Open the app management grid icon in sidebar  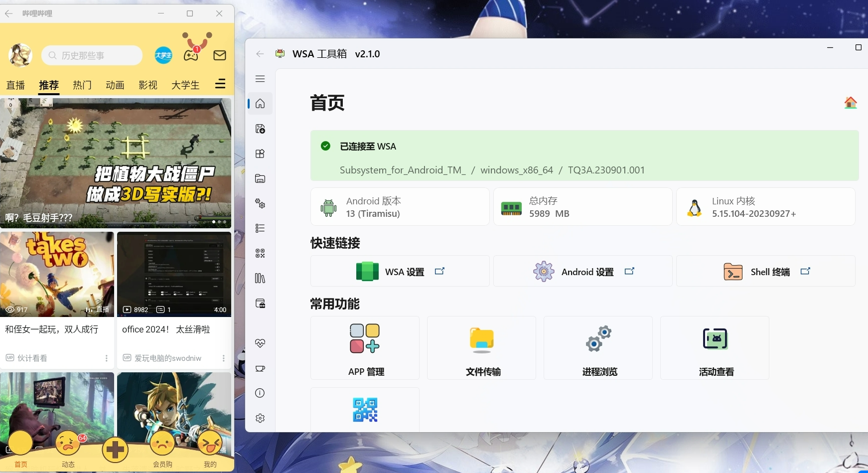[260, 154]
